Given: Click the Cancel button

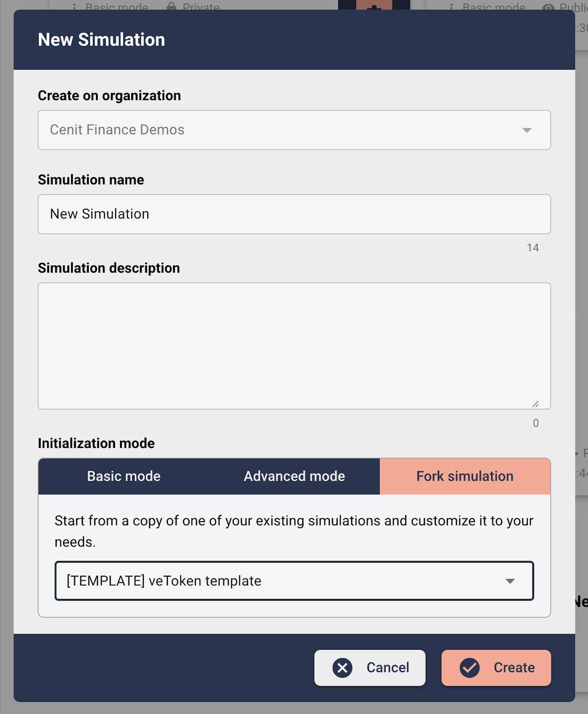Looking at the screenshot, I should coord(370,668).
